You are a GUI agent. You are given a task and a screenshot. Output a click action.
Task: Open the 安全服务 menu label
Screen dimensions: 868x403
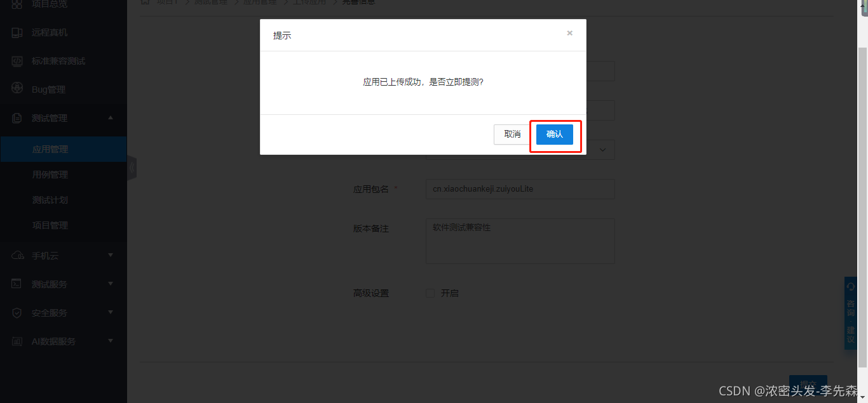(50, 313)
